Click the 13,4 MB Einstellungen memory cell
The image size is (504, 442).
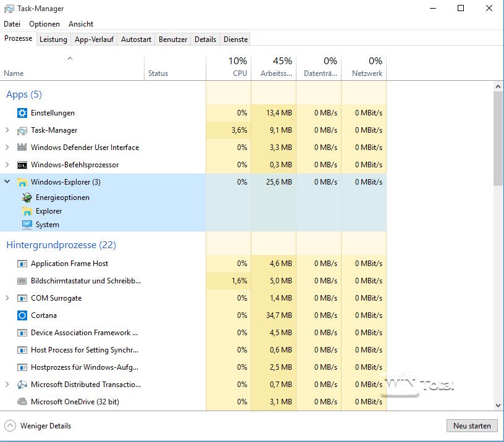click(274, 113)
